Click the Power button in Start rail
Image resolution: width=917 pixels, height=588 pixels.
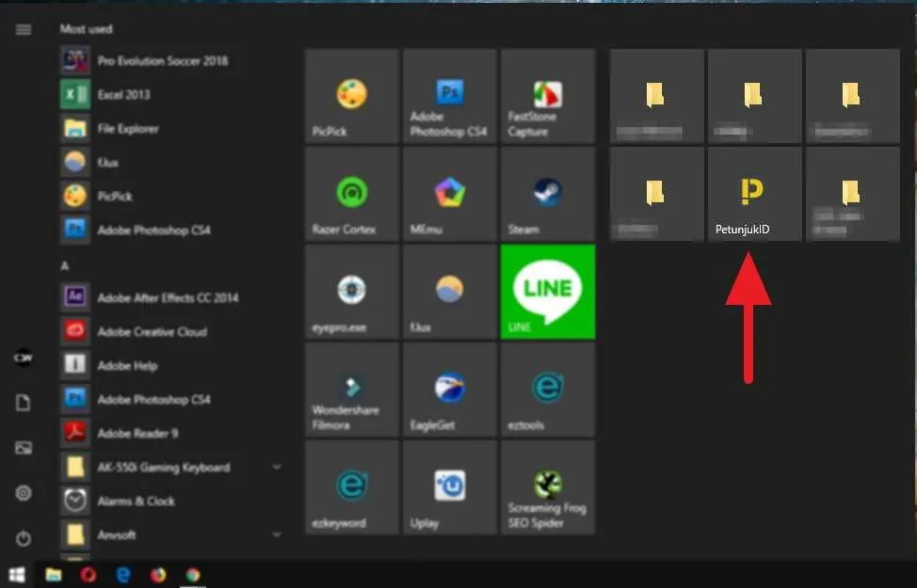point(24,538)
